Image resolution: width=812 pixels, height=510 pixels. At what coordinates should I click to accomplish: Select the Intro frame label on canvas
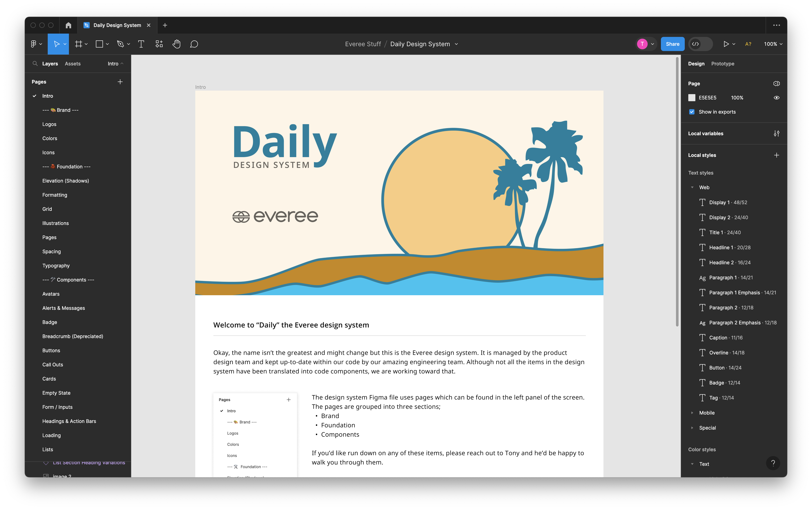point(200,87)
